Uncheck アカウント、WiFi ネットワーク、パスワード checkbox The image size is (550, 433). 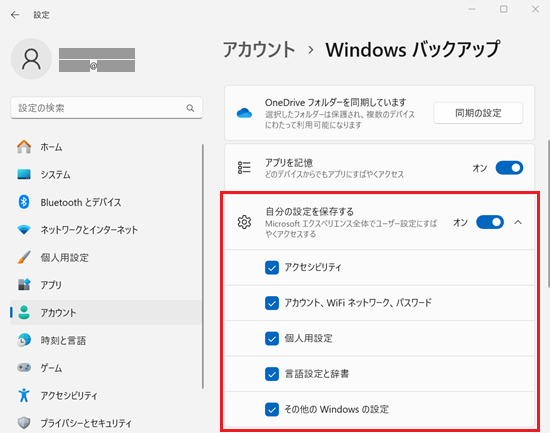click(x=272, y=303)
